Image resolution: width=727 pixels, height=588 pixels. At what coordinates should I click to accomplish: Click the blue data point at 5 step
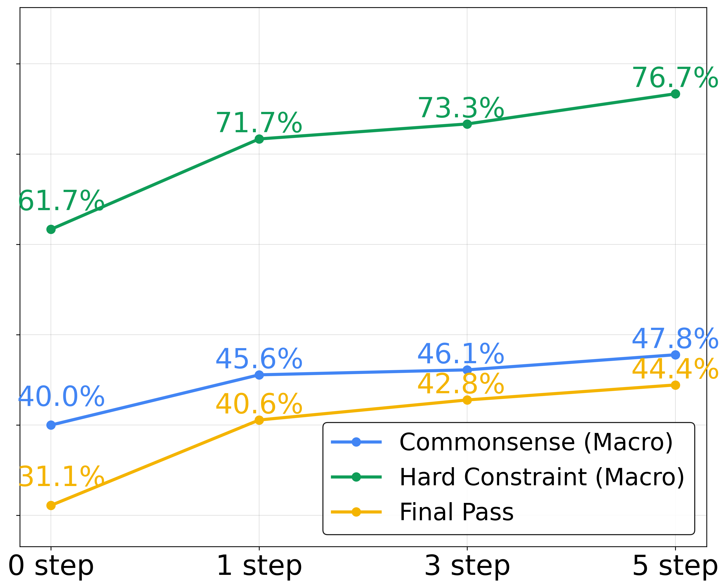675,355
